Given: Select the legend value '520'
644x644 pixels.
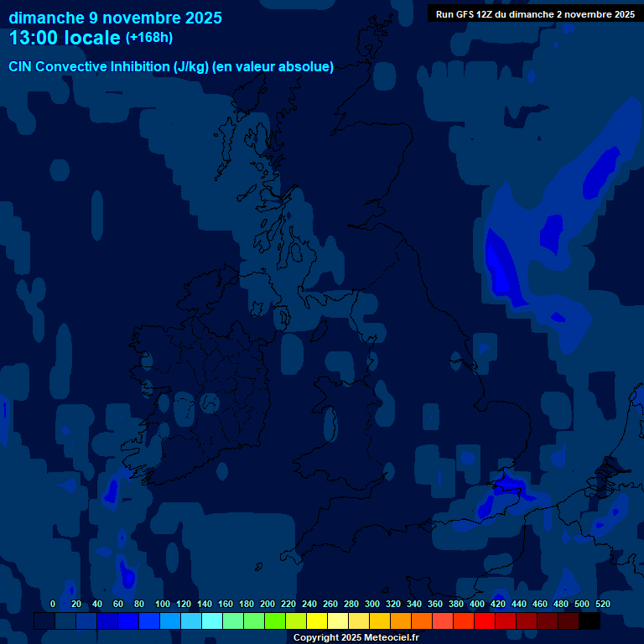Looking at the screenshot, I should (603, 604).
